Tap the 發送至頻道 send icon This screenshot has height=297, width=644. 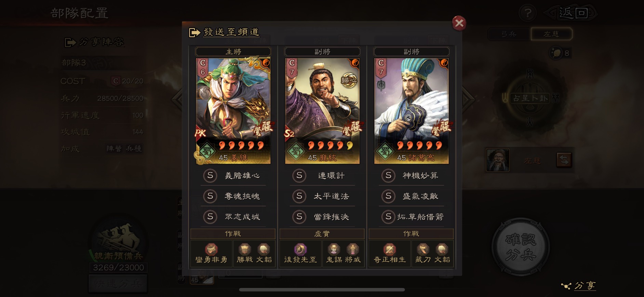pos(194,32)
